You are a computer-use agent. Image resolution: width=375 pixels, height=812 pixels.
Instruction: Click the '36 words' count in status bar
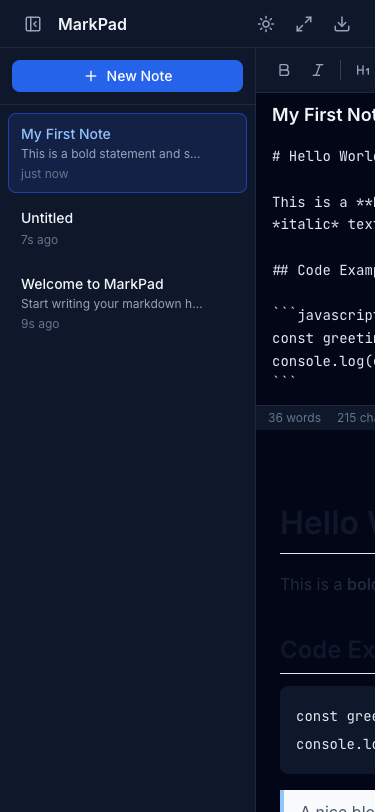294,418
